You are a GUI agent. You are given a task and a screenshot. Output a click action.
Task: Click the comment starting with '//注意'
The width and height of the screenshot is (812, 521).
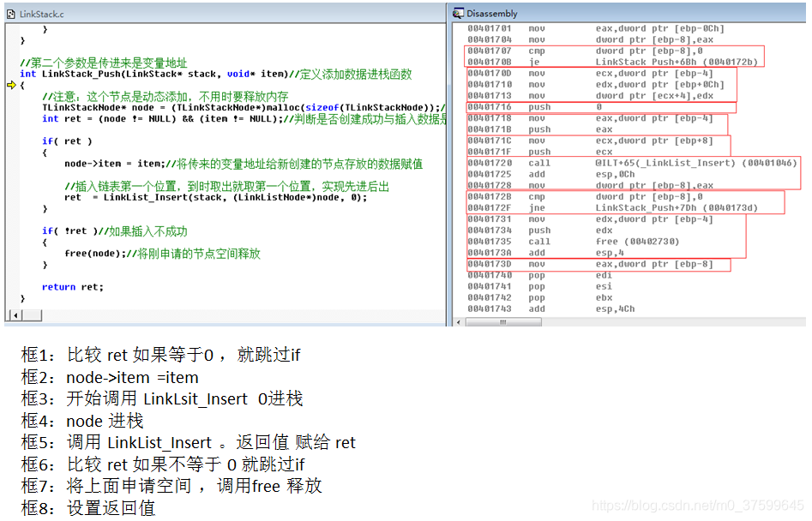[x=165, y=97]
